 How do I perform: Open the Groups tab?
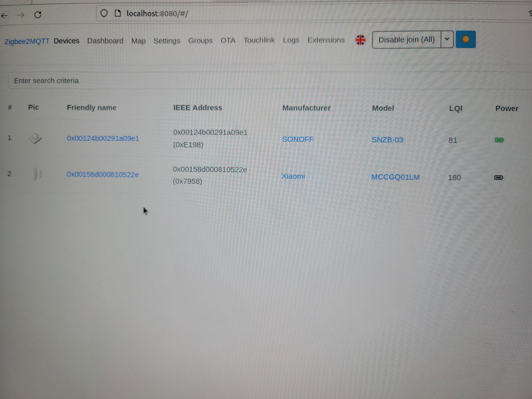point(200,41)
